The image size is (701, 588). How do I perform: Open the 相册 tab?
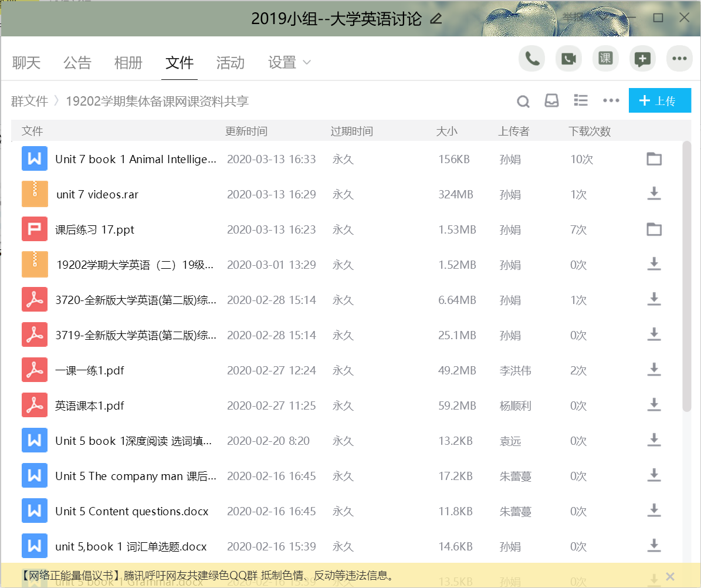pyautogui.click(x=128, y=63)
